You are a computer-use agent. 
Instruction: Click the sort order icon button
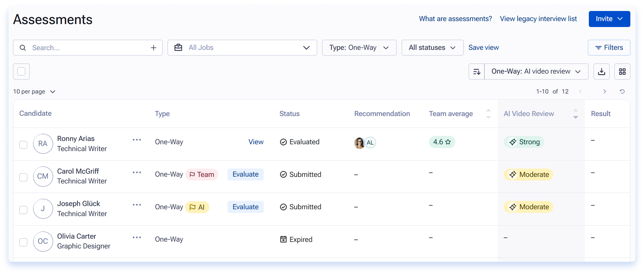476,72
